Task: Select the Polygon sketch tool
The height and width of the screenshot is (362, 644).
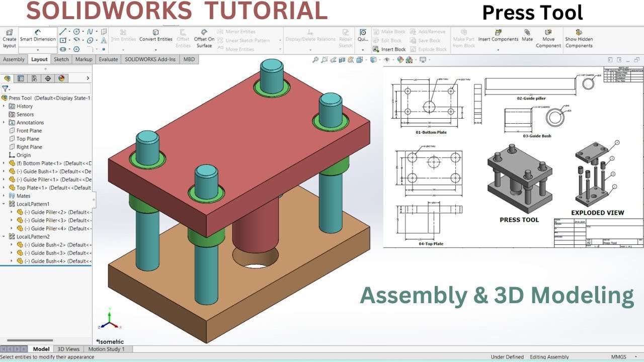Action: point(77,49)
